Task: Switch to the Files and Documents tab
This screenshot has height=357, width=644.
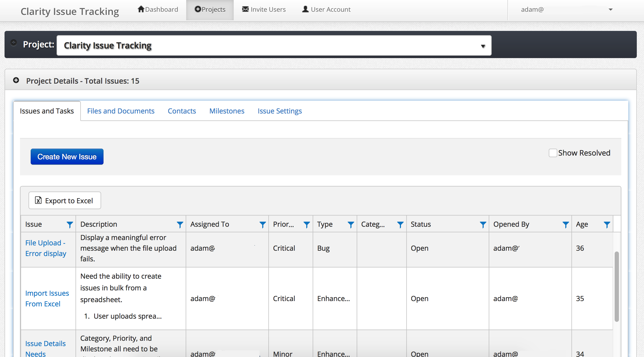Action: click(121, 111)
